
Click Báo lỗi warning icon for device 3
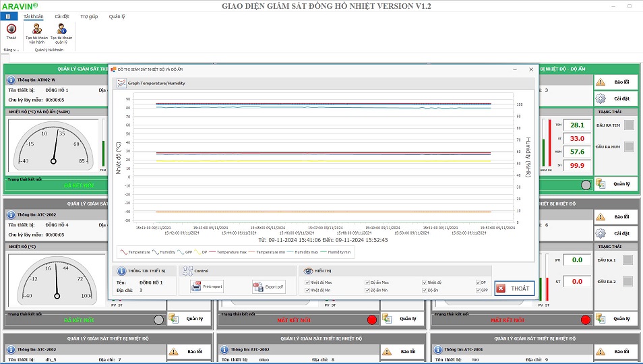point(600,82)
